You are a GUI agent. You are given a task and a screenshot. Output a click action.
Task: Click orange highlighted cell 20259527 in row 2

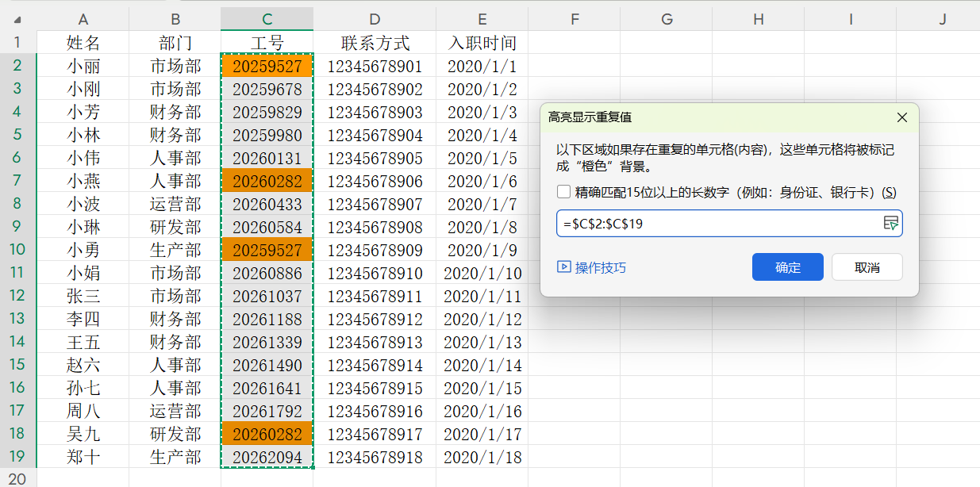267,67
